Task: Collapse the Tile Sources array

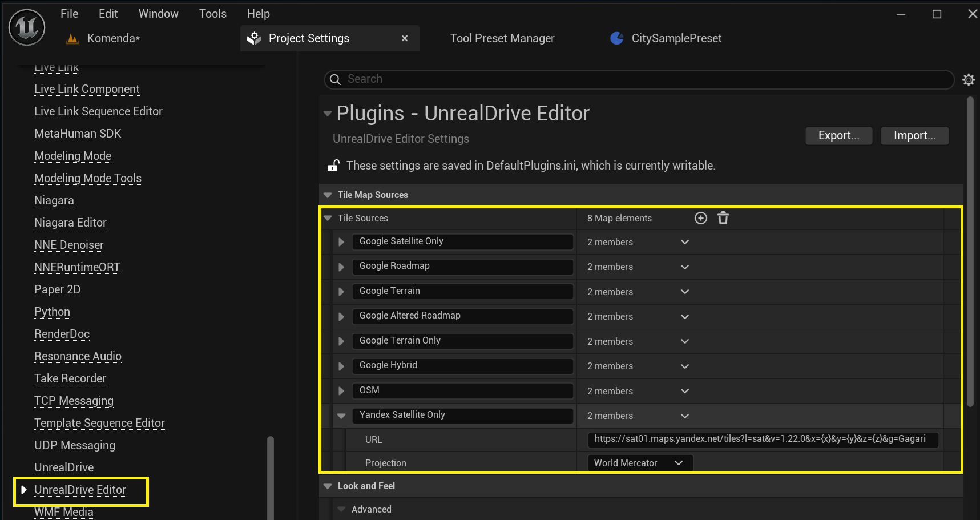Action: (x=328, y=218)
